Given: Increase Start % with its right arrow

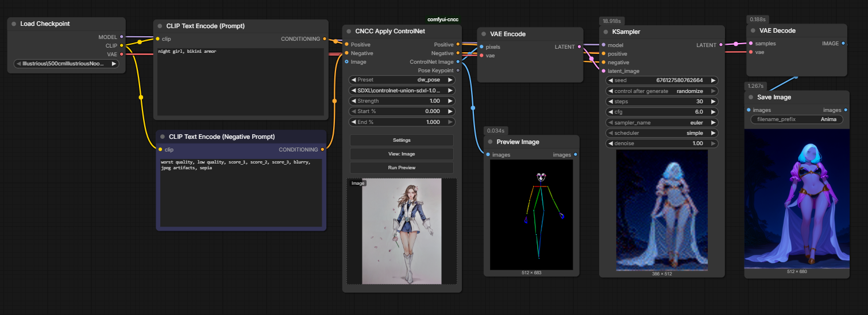Looking at the screenshot, I should click(450, 111).
